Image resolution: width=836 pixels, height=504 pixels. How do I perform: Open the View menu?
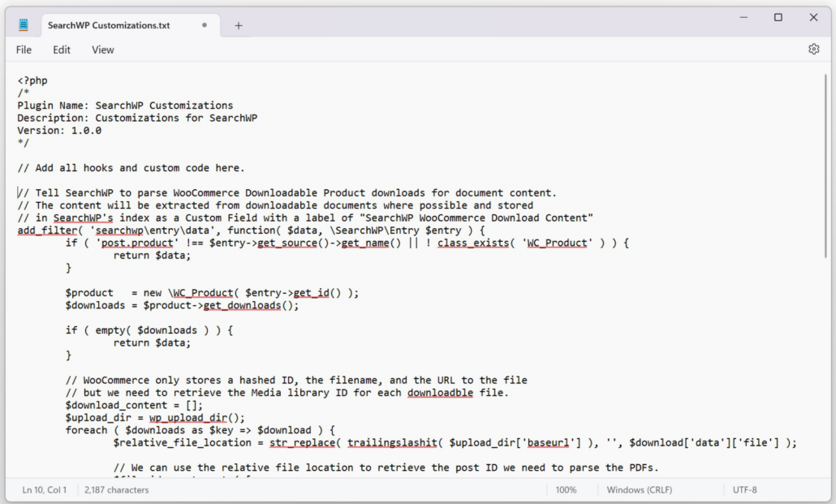point(102,50)
